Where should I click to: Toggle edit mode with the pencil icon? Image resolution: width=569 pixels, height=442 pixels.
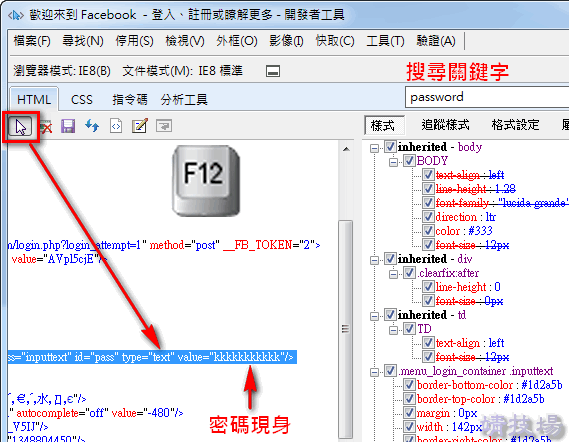[x=140, y=126]
